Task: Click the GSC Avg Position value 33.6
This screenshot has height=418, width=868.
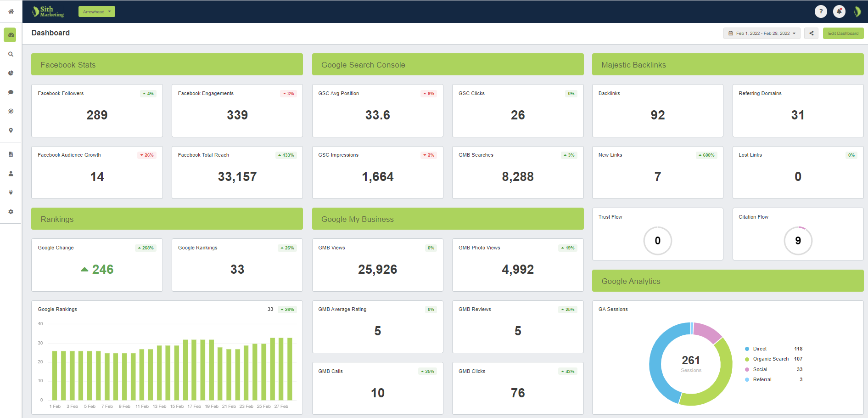Action: click(378, 115)
